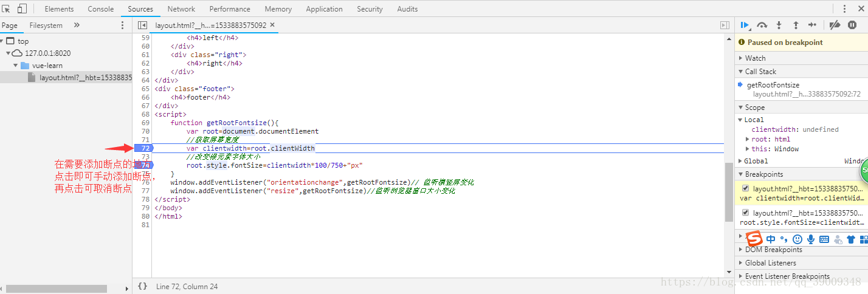Image resolution: width=868 pixels, height=294 pixels.
Task: Click the clientwidth: undefined scope entry
Action: click(795, 129)
